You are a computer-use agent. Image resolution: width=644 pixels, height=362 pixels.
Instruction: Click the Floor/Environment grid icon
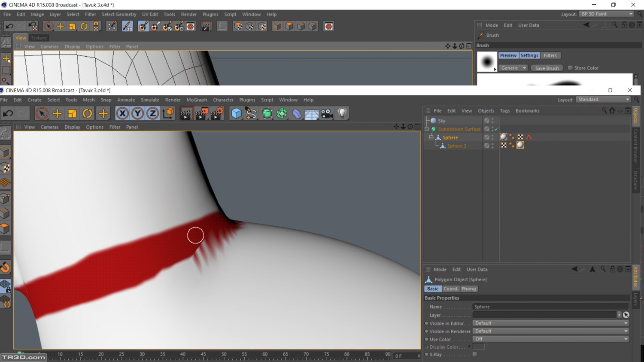(312, 113)
